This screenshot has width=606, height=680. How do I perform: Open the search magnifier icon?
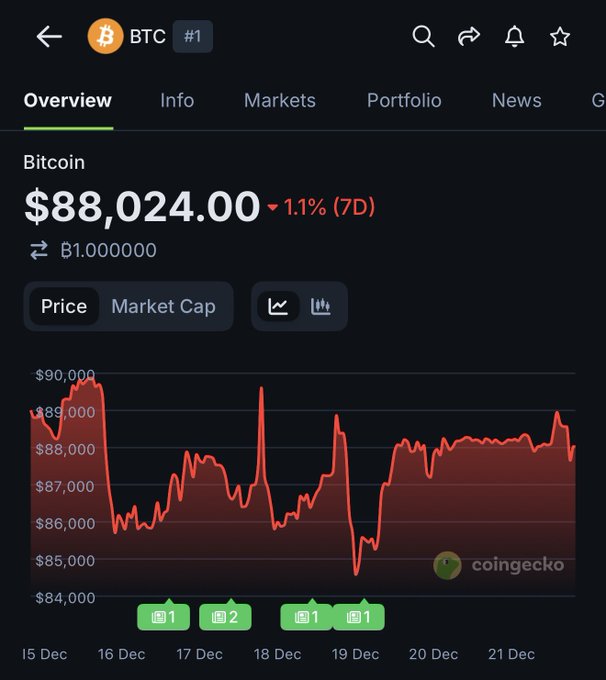click(x=423, y=37)
